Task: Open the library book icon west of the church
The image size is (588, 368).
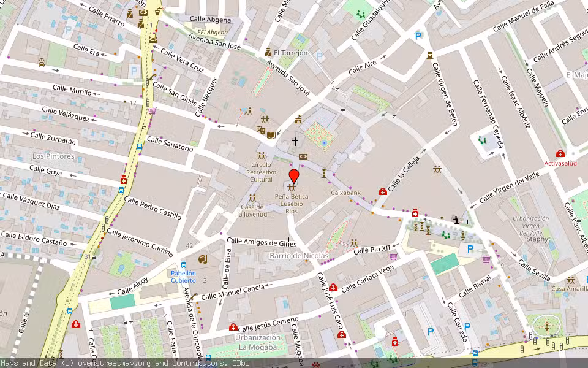Action: point(270,134)
